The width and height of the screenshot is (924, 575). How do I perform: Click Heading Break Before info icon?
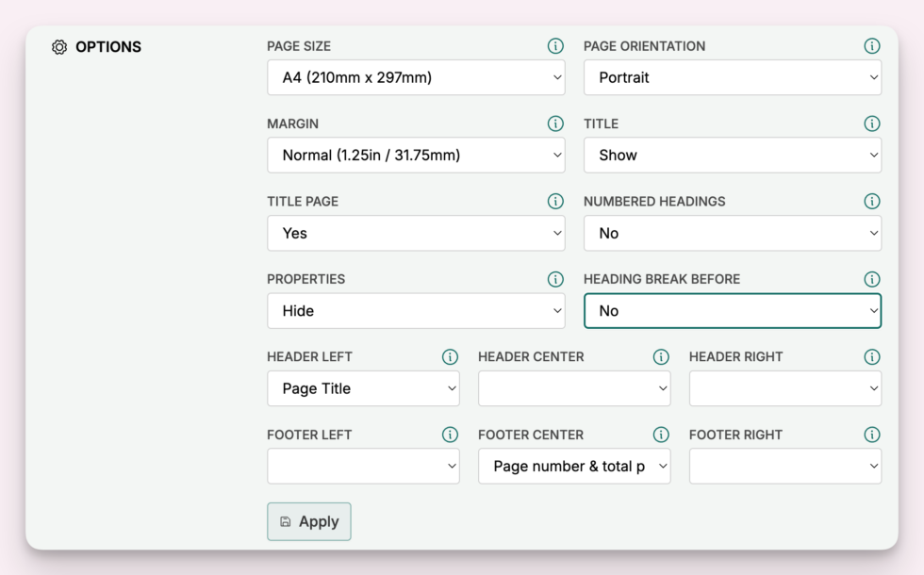(871, 279)
